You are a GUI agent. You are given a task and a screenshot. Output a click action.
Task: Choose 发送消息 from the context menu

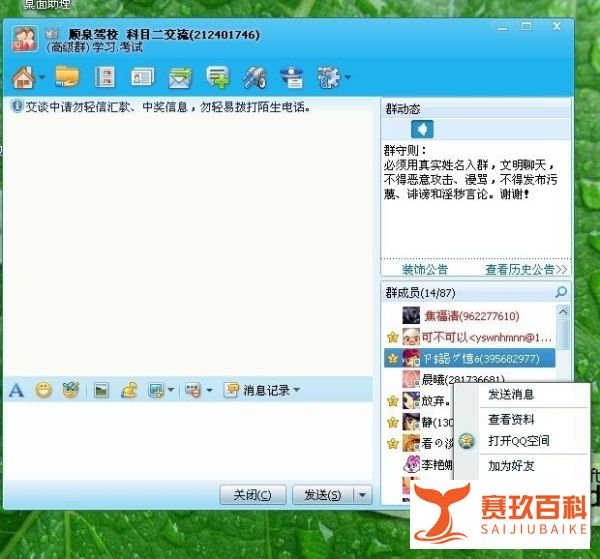point(510,394)
